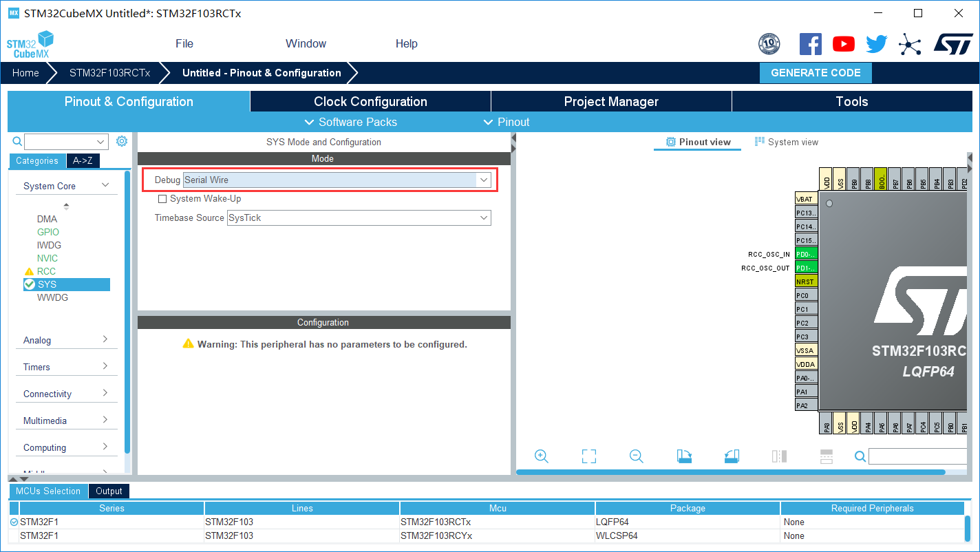
Task: Select the Pinout & Configuration tab
Action: [129, 101]
